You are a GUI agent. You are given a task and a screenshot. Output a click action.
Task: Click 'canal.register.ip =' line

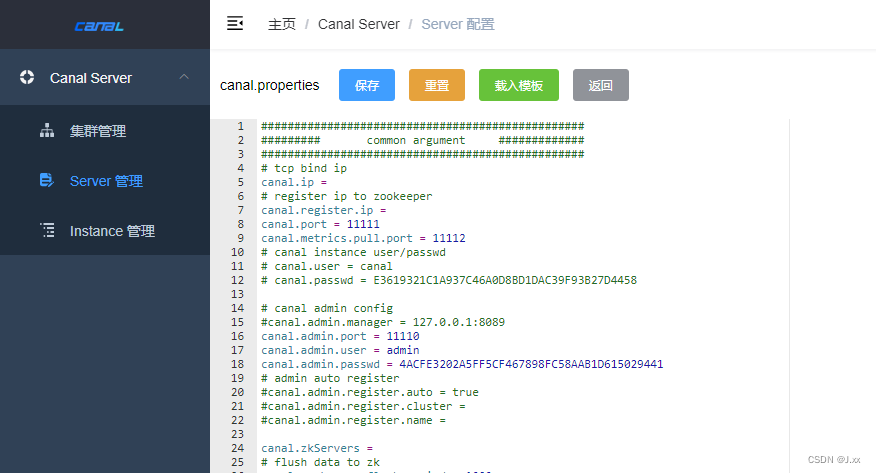(323, 210)
